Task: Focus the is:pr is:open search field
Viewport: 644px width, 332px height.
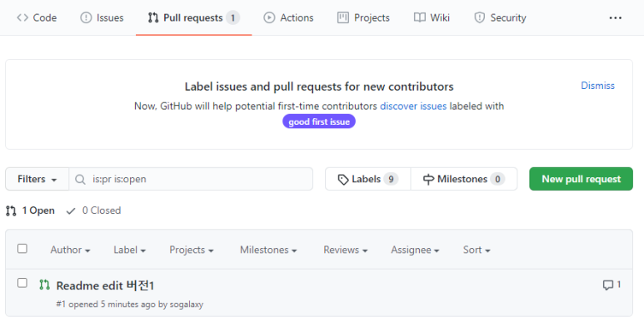Action: (191, 179)
